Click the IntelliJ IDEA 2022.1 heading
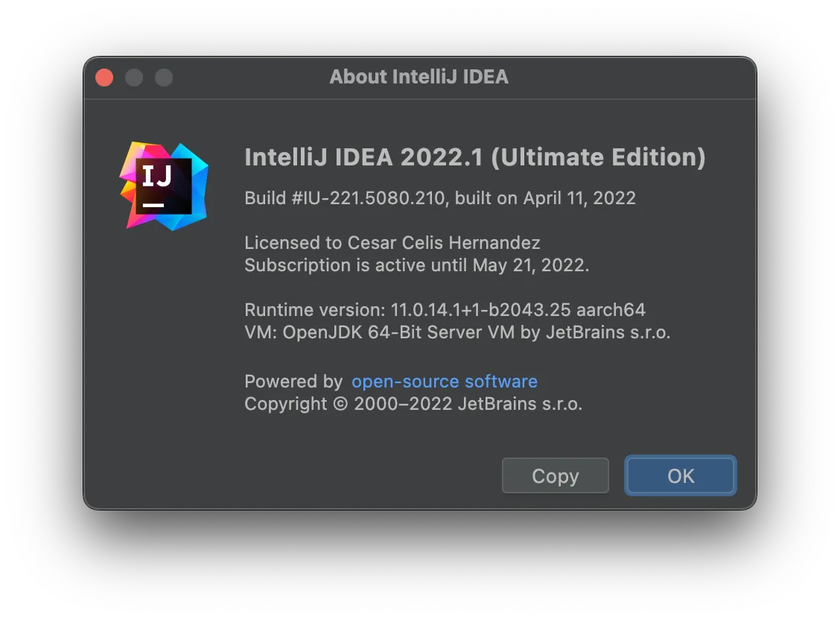The image size is (840, 620). (363, 157)
